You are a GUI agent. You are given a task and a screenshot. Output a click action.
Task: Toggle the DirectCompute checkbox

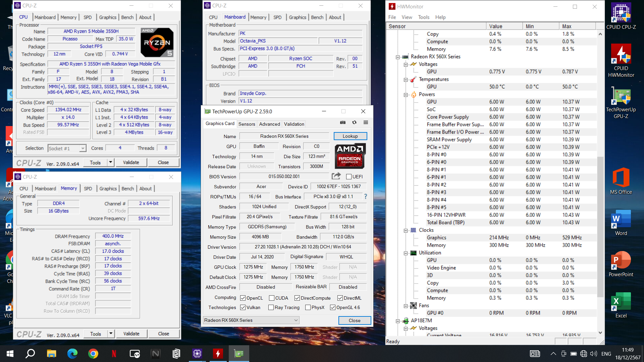click(297, 298)
